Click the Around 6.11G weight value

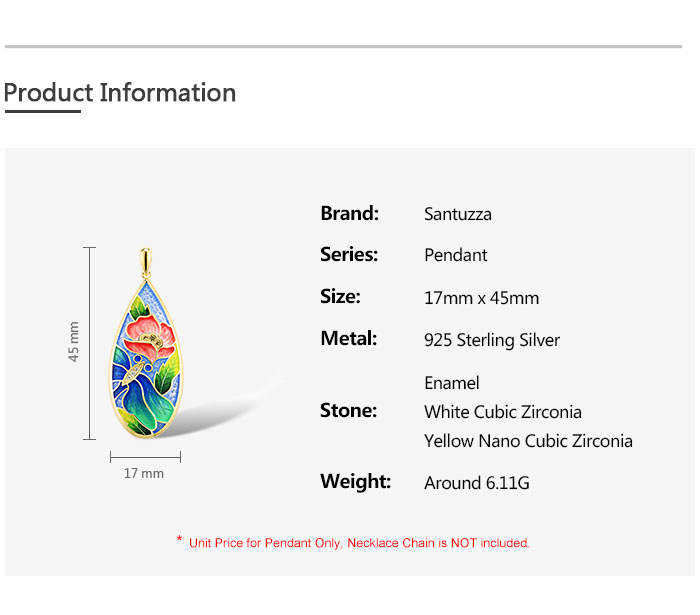click(x=477, y=483)
